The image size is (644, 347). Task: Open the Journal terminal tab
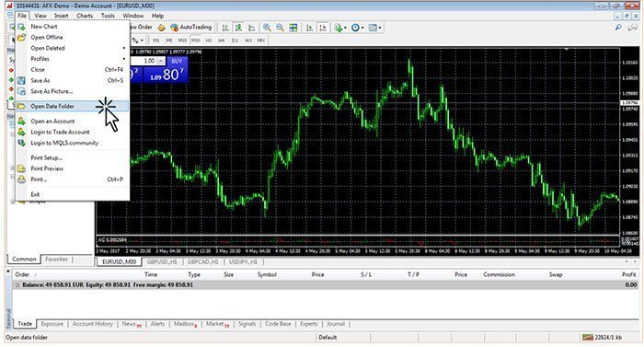(336, 324)
